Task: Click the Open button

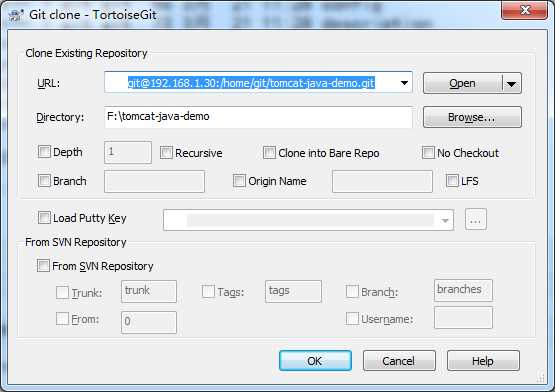Action: (x=462, y=84)
